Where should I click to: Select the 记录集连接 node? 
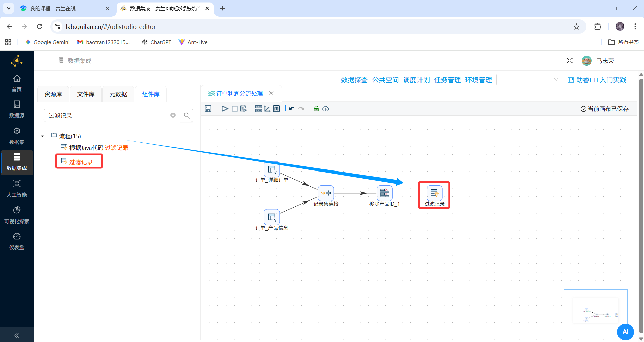click(326, 193)
